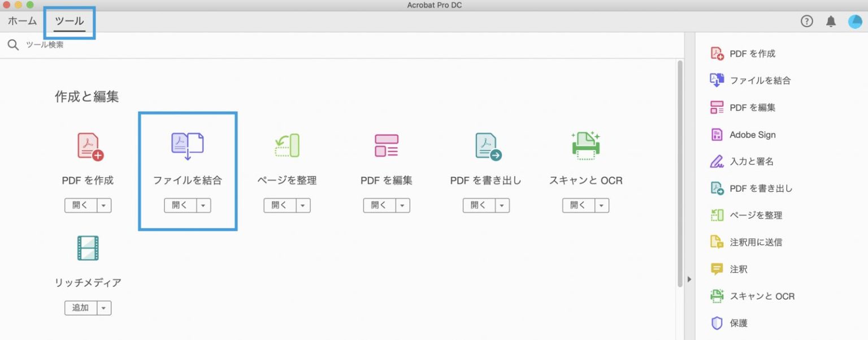This screenshot has height=340, width=868.
Task: Click the PDF を書き出し tool icon
Action: 487,147
